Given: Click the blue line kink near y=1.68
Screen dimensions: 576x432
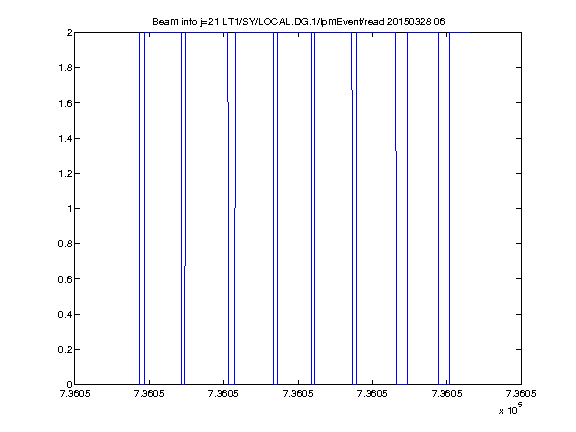Looking at the screenshot, I should pos(352,90).
